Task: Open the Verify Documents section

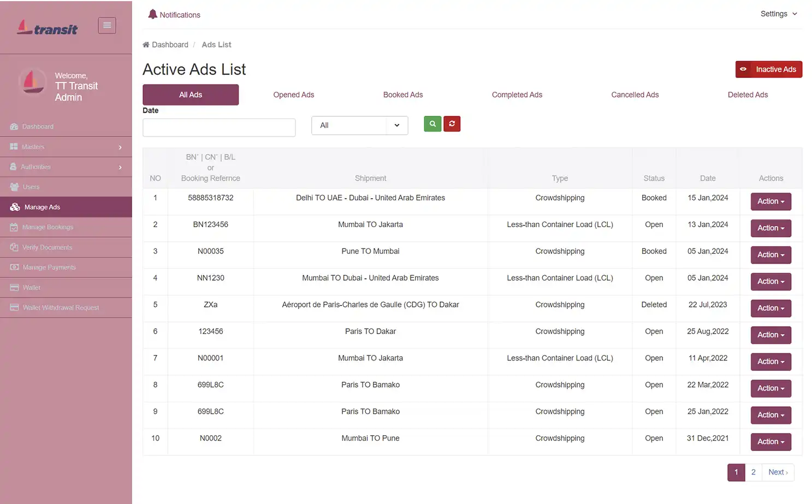Action: pyautogui.click(x=14, y=247)
